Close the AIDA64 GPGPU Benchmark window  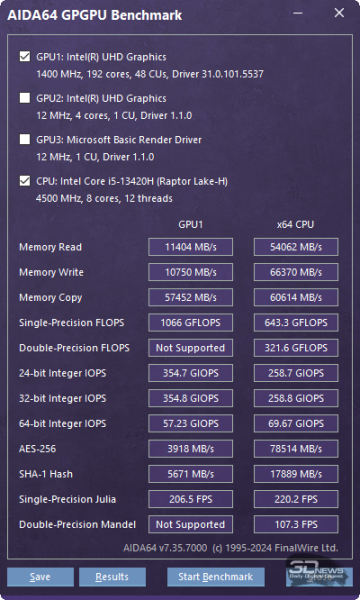339,13
